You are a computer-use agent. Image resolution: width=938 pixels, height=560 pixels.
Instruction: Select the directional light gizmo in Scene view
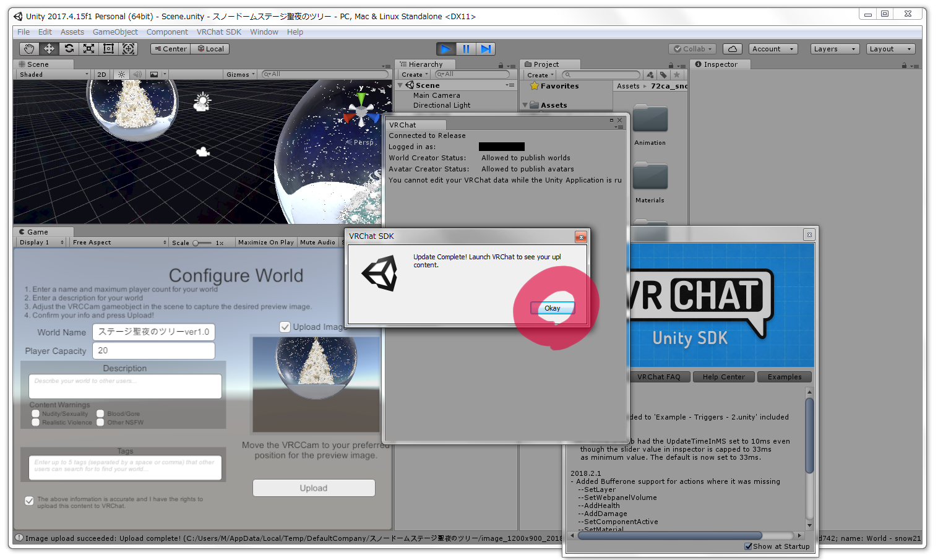pos(202,101)
